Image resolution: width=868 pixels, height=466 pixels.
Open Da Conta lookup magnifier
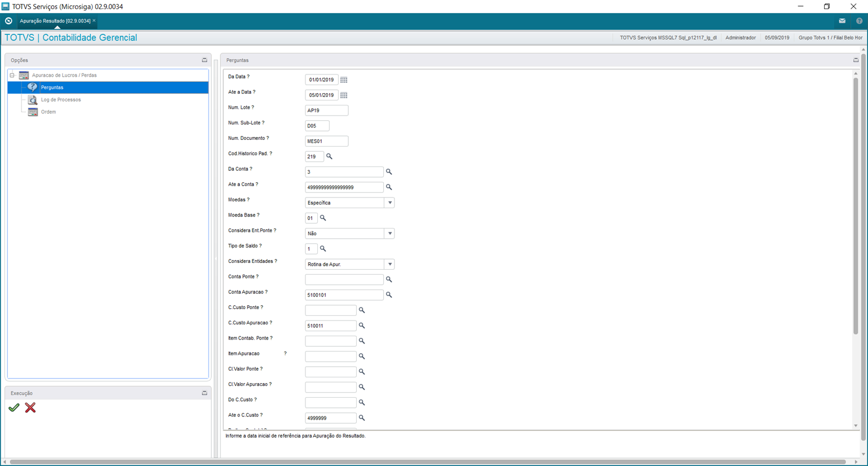[389, 172]
